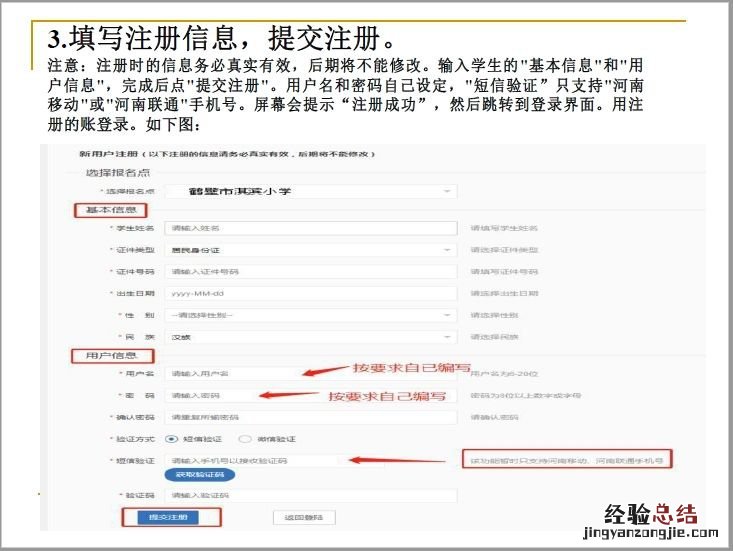Click the 基本信息 section heading
Viewport: 733px width, 551px height.
point(108,210)
